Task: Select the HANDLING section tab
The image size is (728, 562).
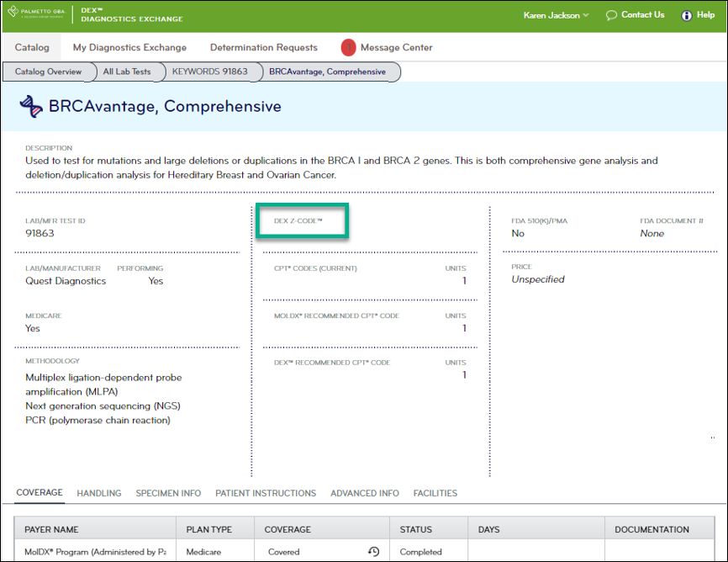Action: 99,493
